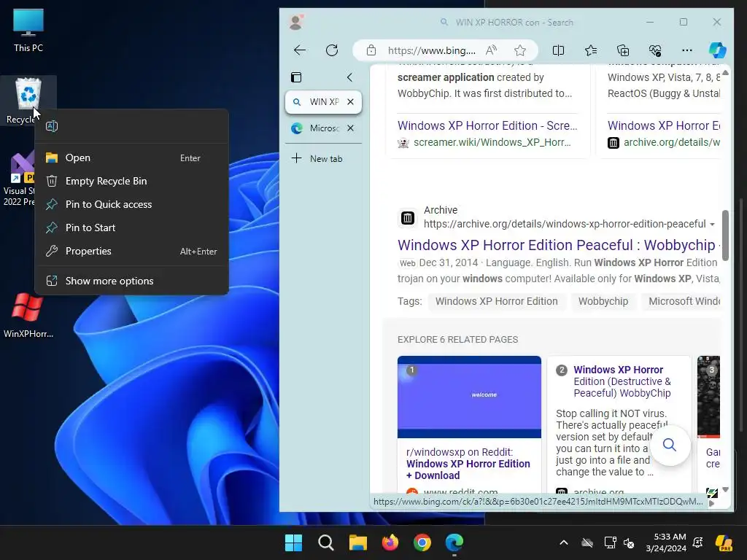Viewport: 747px width, 560px height.
Task: Go back in Edge browser
Action: click(300, 50)
